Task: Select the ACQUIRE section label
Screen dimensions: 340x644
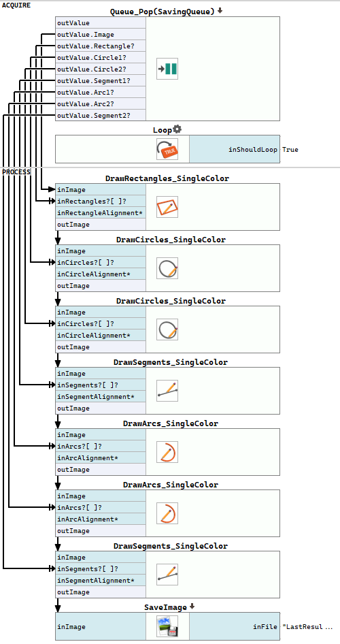Action: point(16,5)
